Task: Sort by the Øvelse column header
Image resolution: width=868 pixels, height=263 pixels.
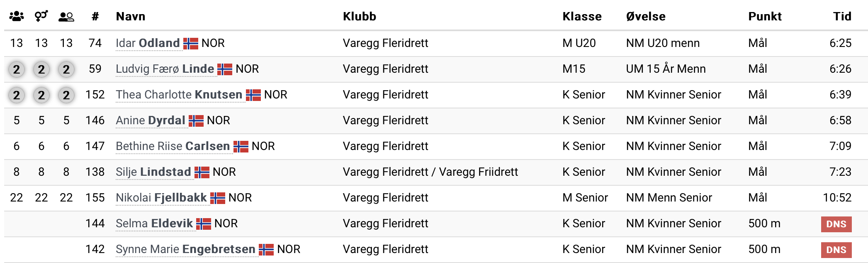Action: [646, 16]
